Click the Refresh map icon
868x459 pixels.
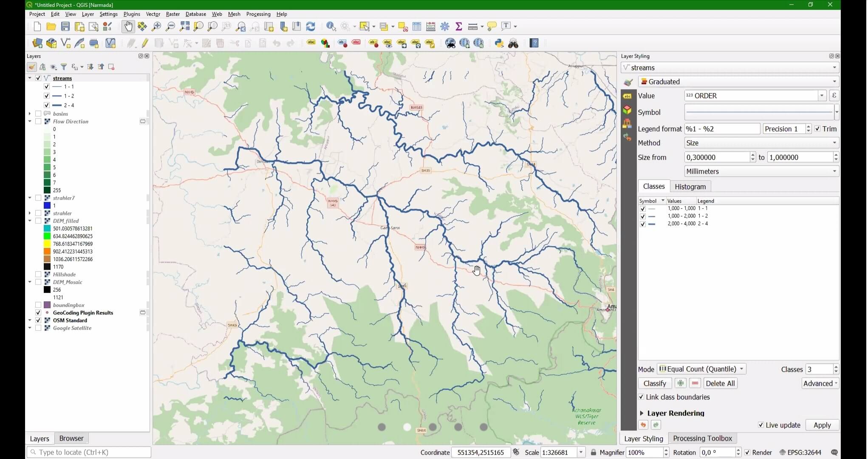tap(311, 26)
